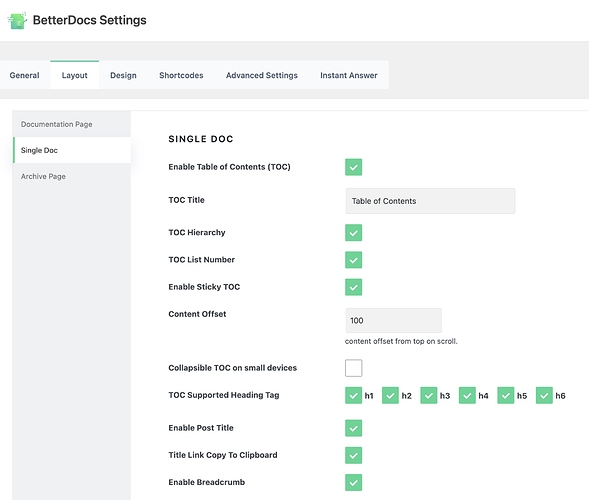The image size is (589, 500).
Task: Open the Instant Answer tab
Action: pyautogui.click(x=349, y=75)
